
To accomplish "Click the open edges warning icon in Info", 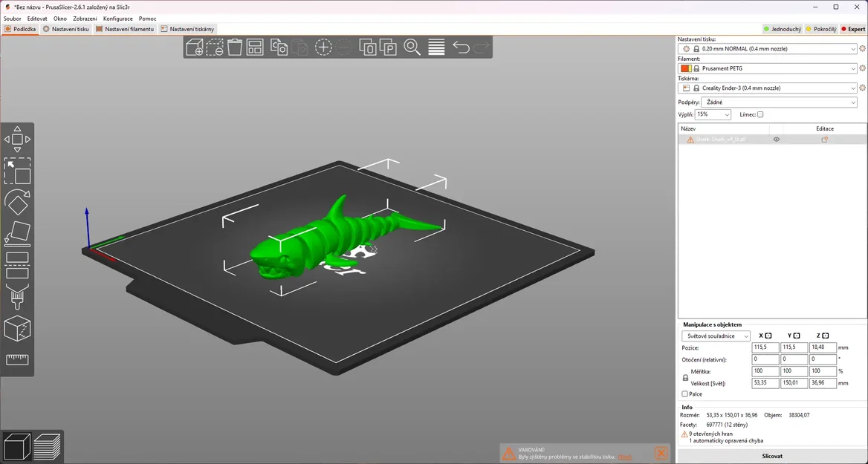I will tap(684, 434).
